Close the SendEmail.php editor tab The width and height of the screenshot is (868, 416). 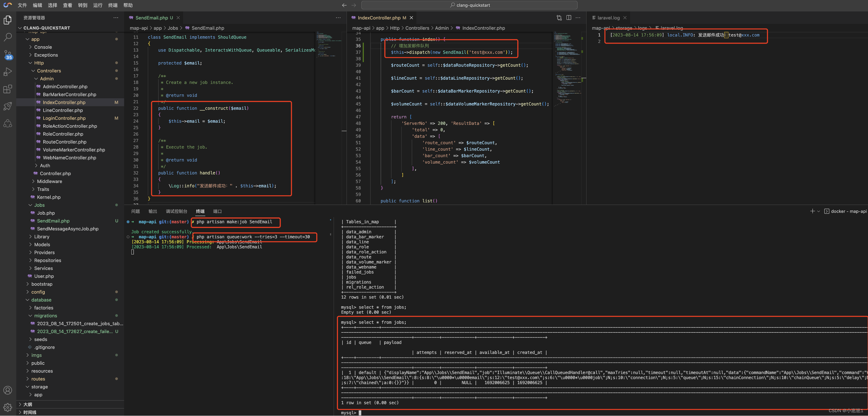click(x=178, y=18)
